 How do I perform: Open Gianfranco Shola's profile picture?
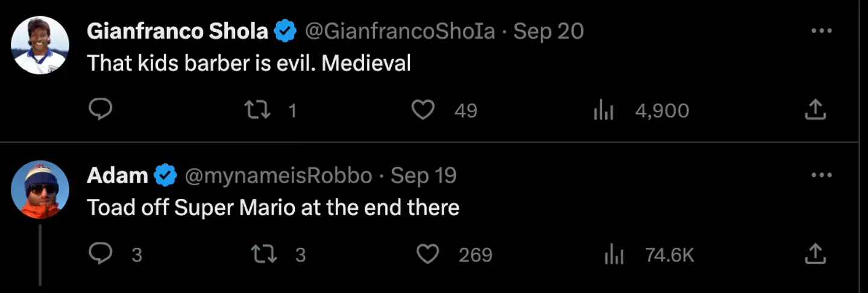pyautogui.click(x=40, y=45)
